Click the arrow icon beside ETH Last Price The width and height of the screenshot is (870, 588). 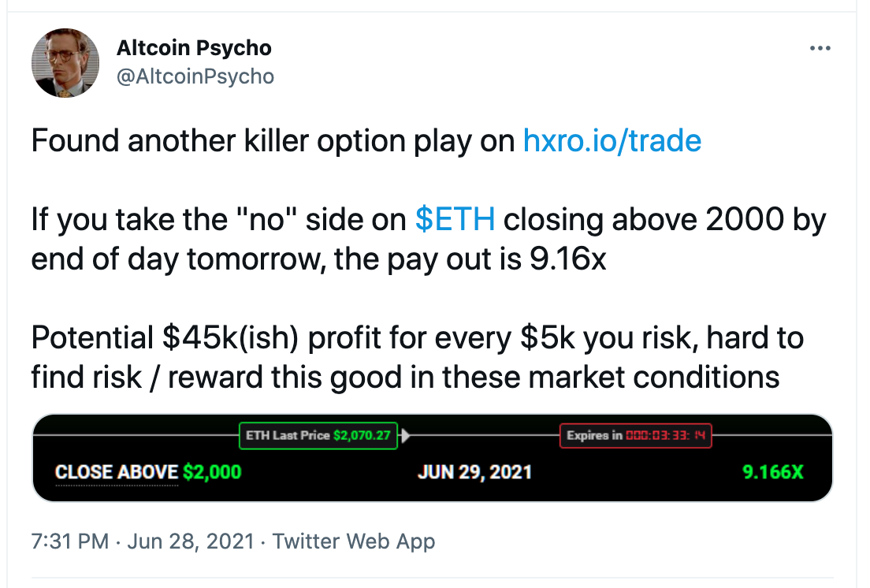405,435
